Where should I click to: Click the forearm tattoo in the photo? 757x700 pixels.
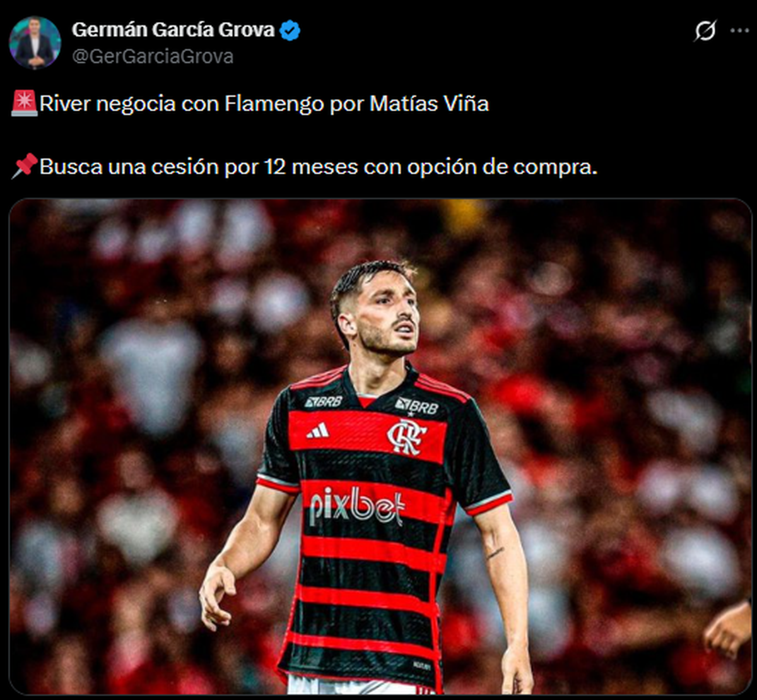click(495, 554)
